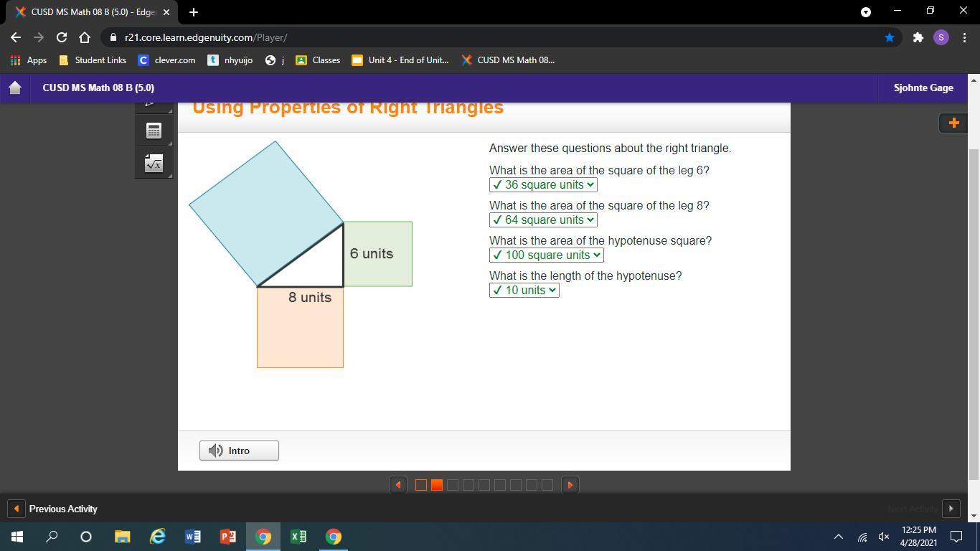Open Chrome extensions puzzle icon
The image size is (980, 551).
[x=918, y=37]
